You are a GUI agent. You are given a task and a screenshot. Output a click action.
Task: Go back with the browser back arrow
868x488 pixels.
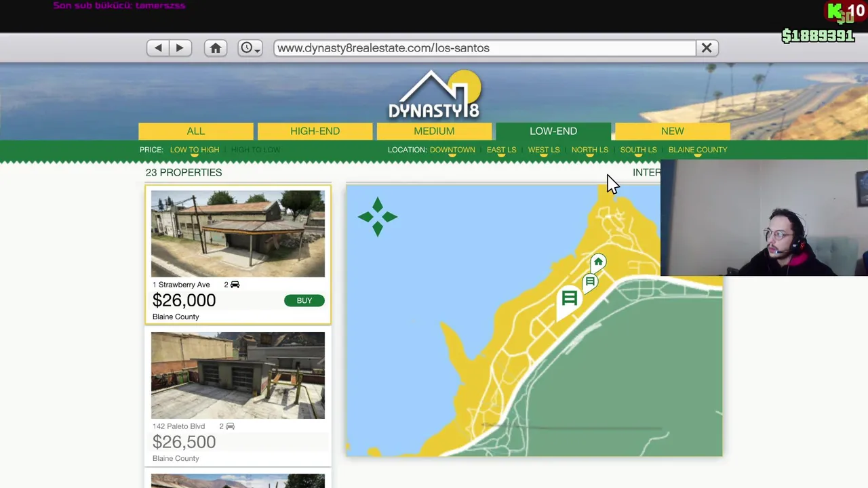[x=158, y=48]
